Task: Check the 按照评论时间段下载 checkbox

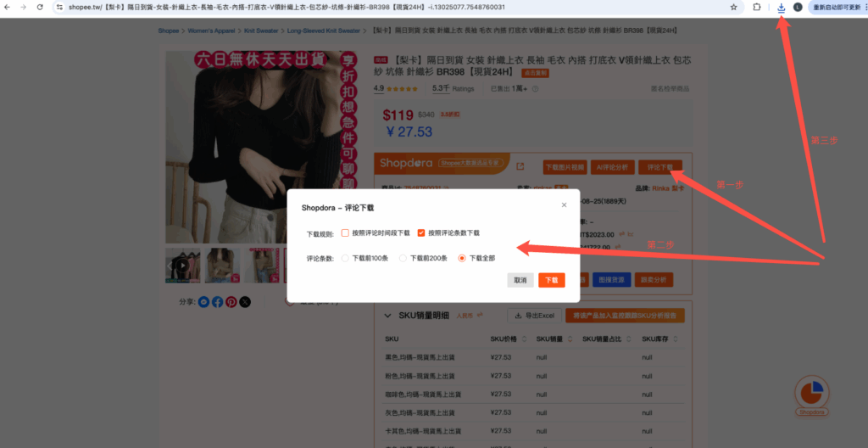Action: (346, 232)
